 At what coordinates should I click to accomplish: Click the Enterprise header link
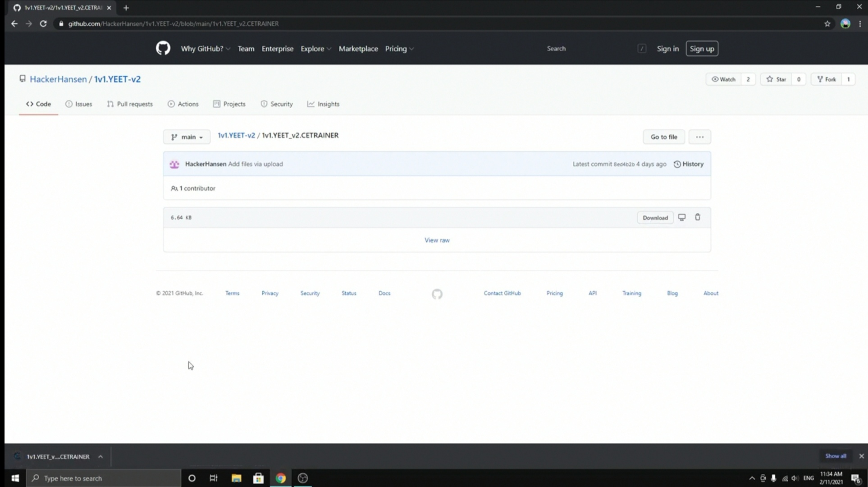click(277, 49)
